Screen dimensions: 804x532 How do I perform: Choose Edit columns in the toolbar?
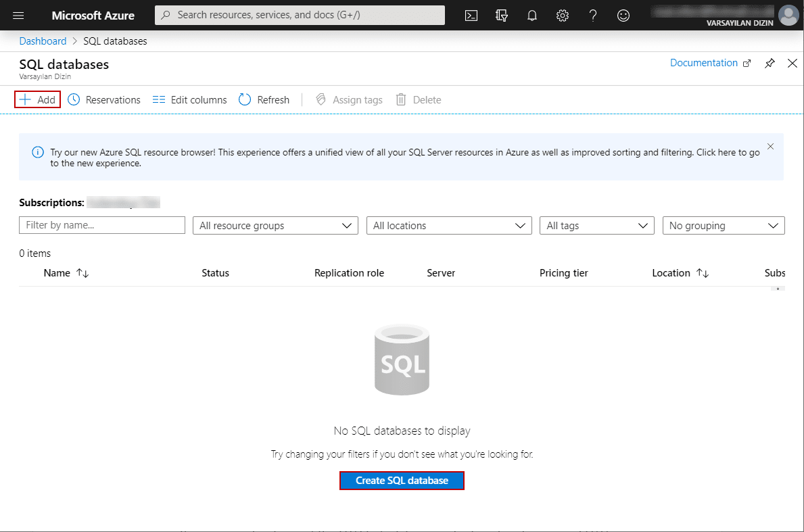(190, 99)
